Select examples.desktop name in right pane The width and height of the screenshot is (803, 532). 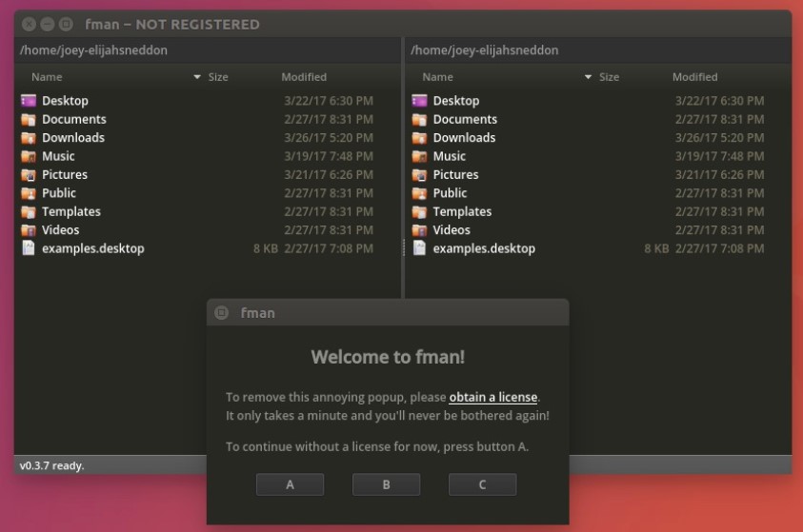click(x=484, y=248)
